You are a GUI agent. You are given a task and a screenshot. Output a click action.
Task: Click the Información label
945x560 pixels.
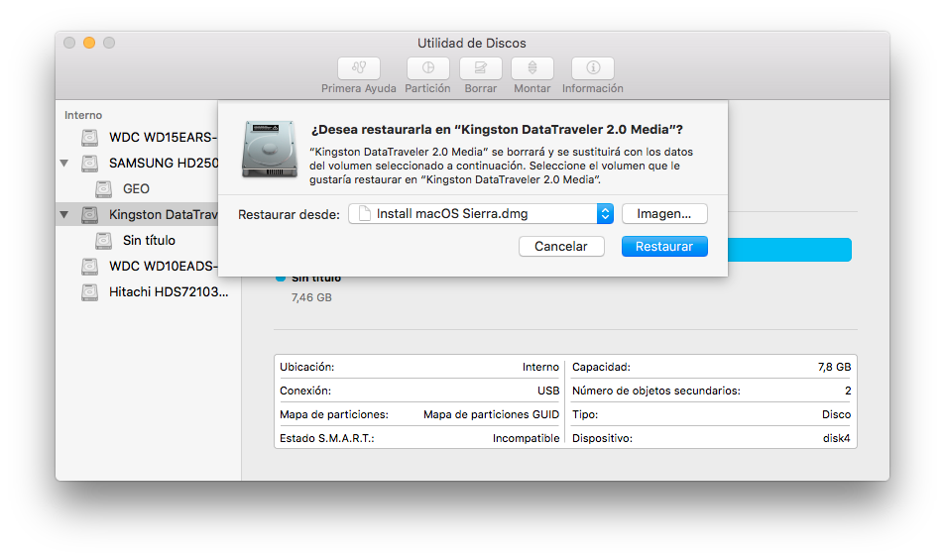[593, 88]
